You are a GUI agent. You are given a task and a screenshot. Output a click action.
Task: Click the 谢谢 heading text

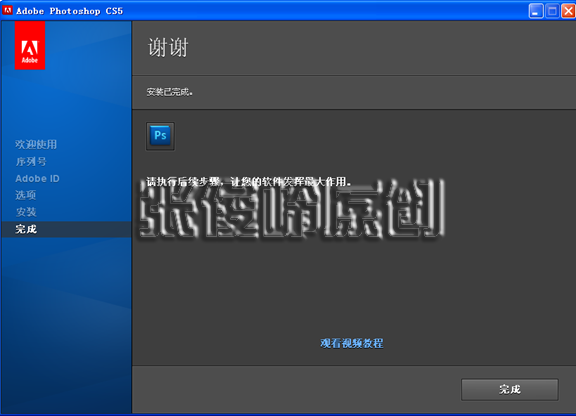point(168,48)
